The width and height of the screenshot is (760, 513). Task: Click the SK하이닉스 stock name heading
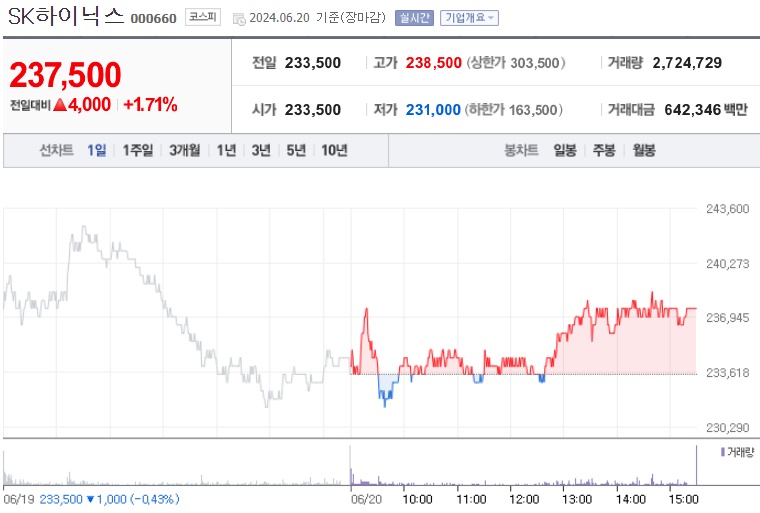click(x=66, y=16)
